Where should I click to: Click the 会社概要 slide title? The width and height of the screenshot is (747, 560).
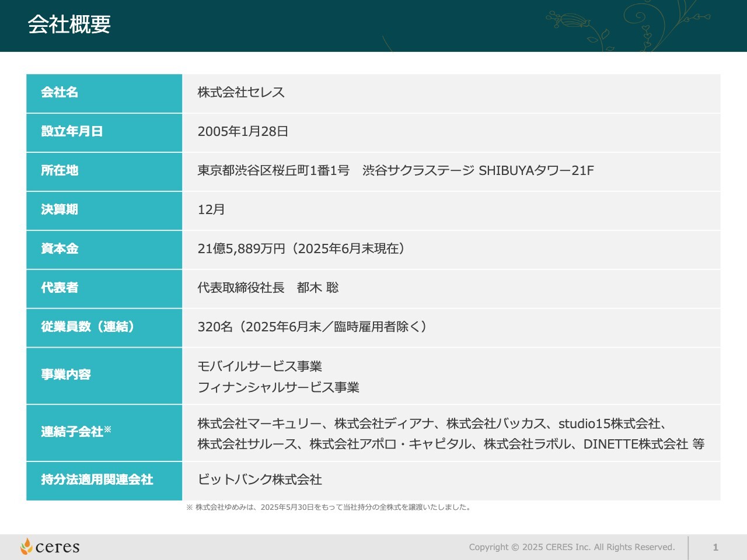tap(70, 25)
